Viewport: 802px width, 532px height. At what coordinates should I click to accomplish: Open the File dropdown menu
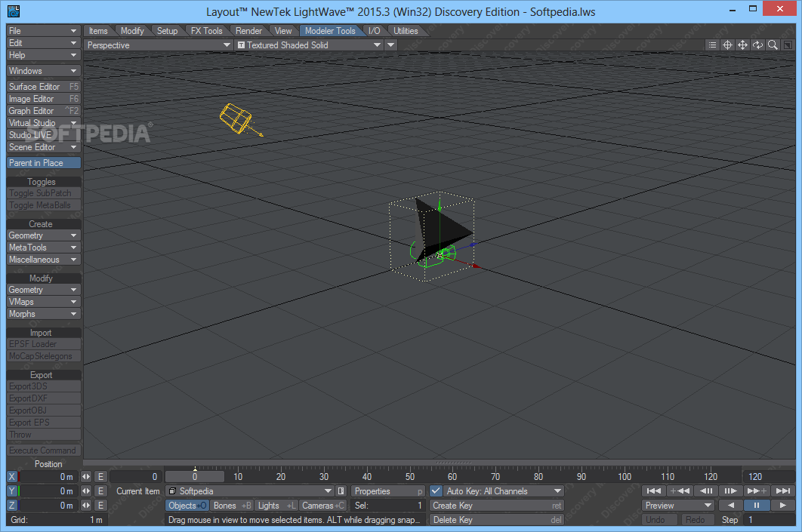click(44, 31)
